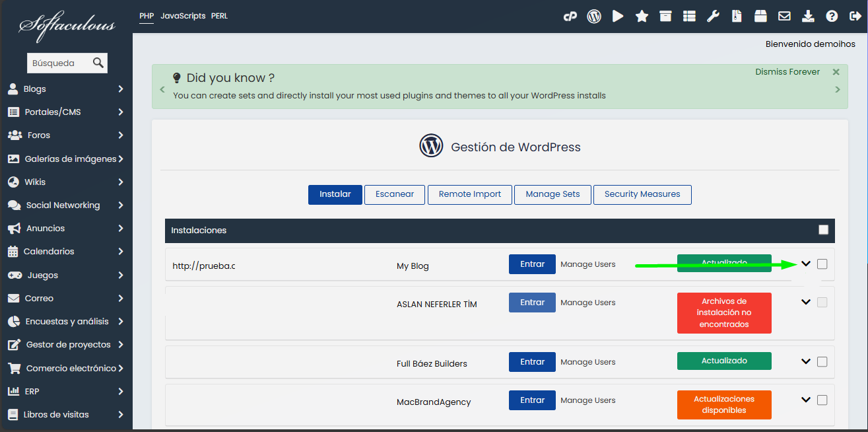Open Manage Users for ASLAN NEFERLER TİM
868x432 pixels.
tap(587, 302)
